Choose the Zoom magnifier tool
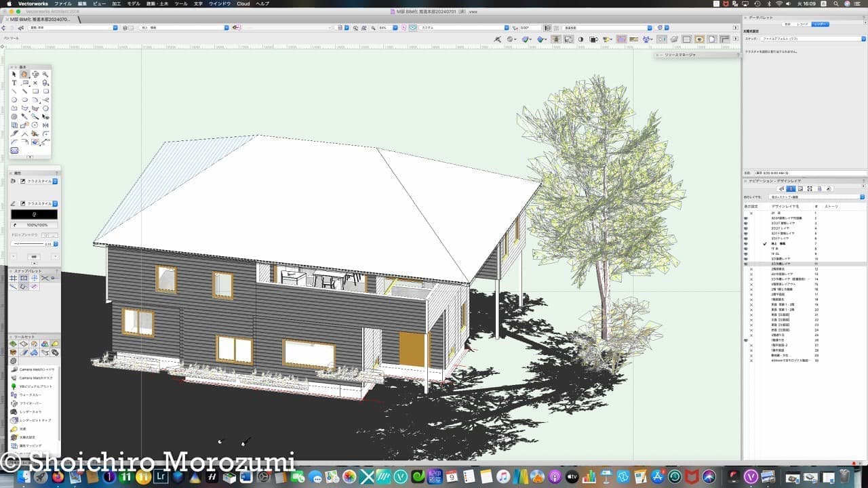Screen dimensions: 868x488 coord(45,74)
